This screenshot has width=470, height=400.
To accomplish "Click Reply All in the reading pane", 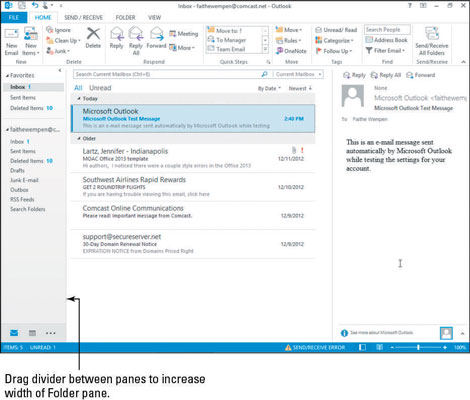I will pos(386,75).
